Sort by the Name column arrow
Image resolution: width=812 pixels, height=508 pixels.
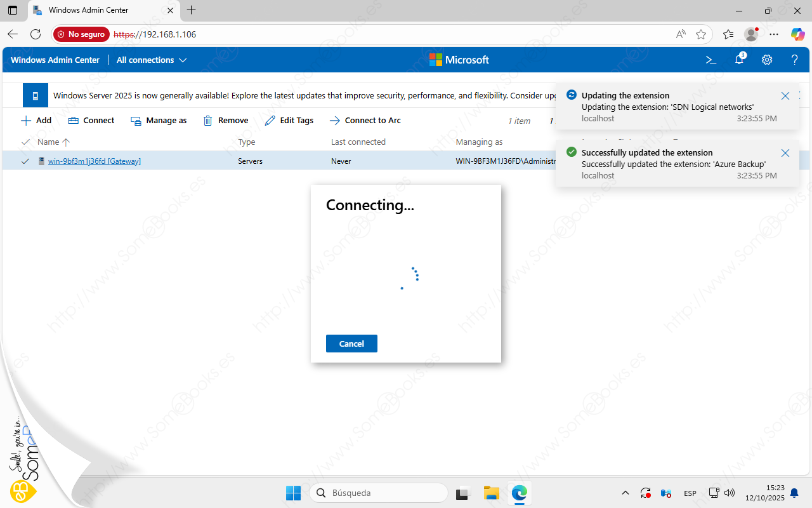tap(66, 142)
